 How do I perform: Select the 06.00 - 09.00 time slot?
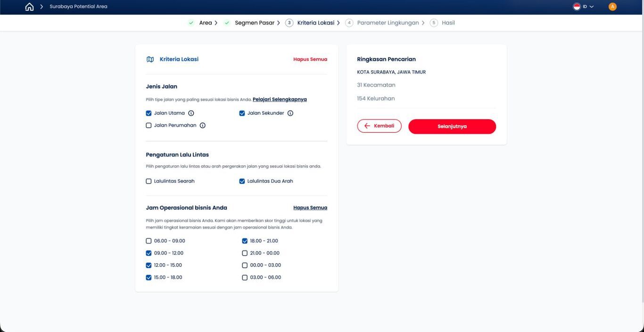click(149, 241)
